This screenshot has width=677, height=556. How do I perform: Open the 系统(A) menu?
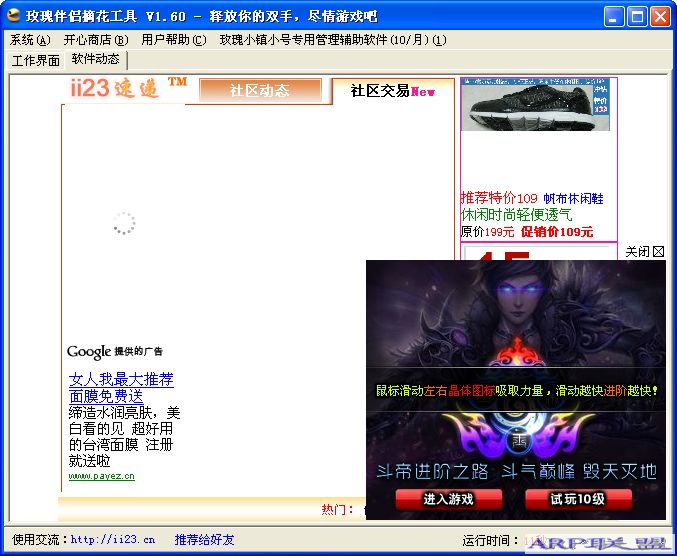[x=30, y=40]
